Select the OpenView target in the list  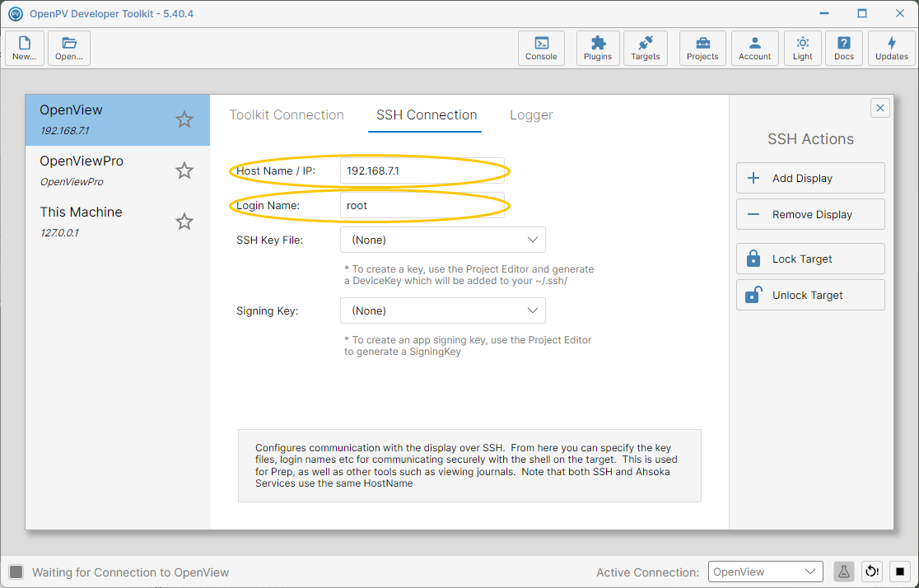117,119
